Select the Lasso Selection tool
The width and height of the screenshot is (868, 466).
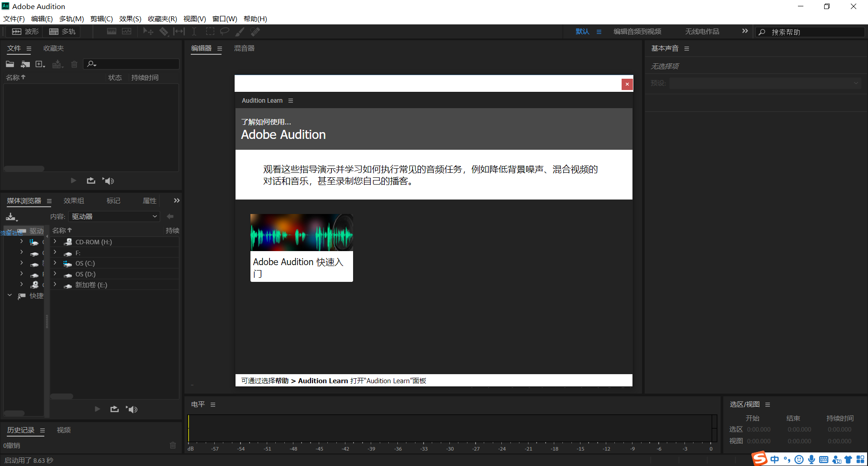pyautogui.click(x=224, y=31)
